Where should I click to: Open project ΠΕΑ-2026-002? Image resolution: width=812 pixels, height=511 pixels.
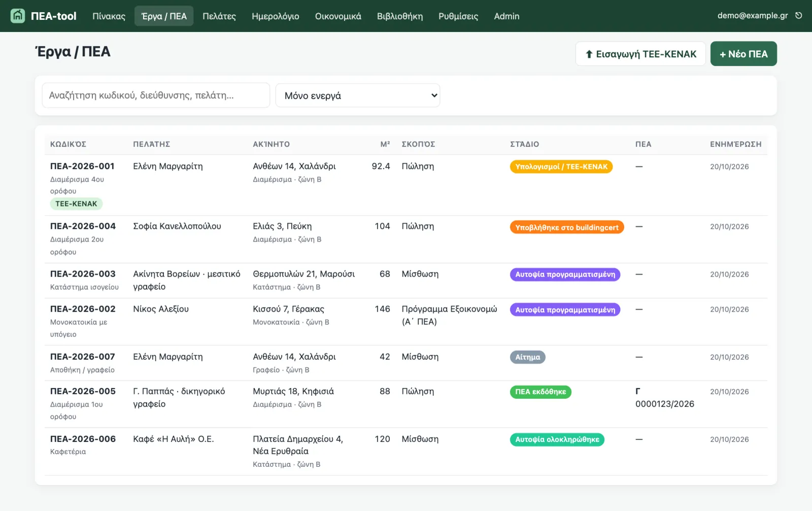pos(83,309)
